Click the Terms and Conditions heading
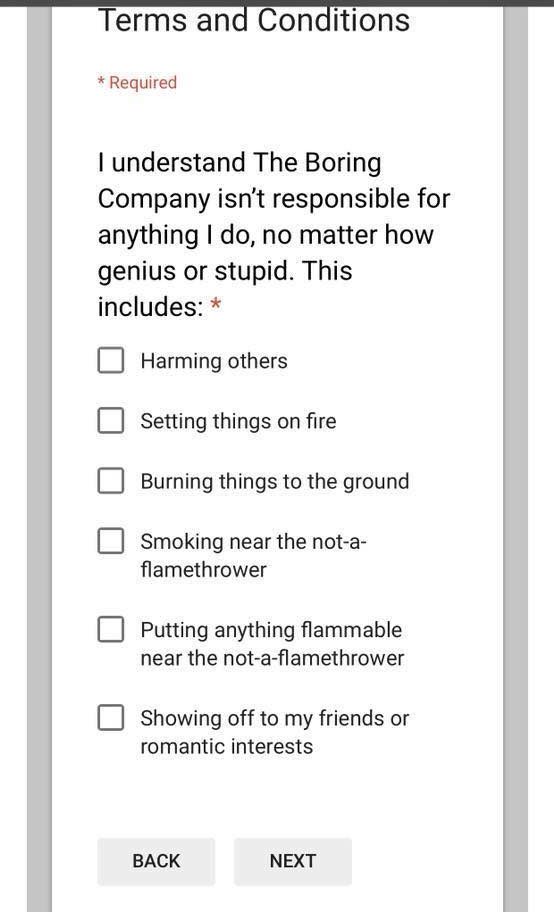 pyautogui.click(x=254, y=21)
